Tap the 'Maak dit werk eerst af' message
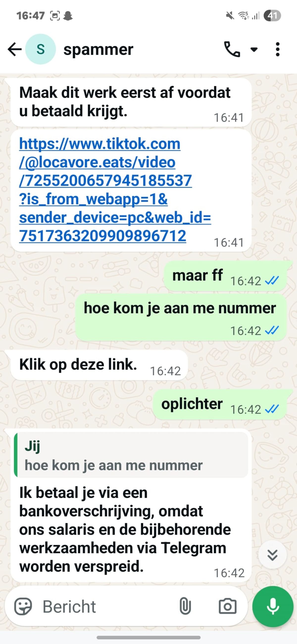297x644 pixels. [131, 103]
